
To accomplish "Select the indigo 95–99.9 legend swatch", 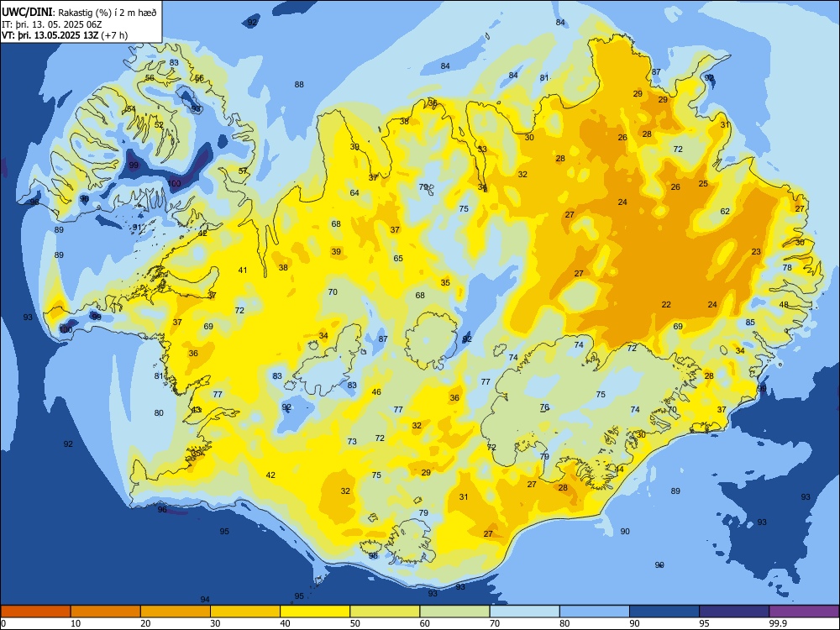I will [x=734, y=612].
